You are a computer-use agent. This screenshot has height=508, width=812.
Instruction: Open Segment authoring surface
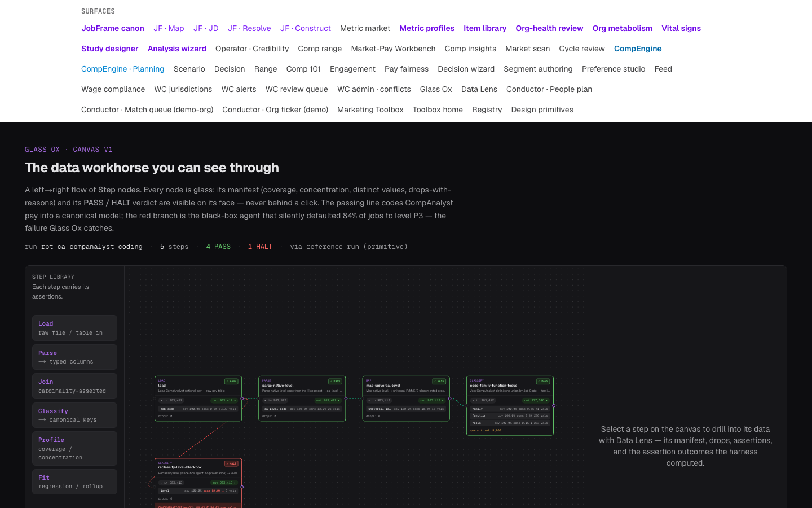tap(538, 69)
